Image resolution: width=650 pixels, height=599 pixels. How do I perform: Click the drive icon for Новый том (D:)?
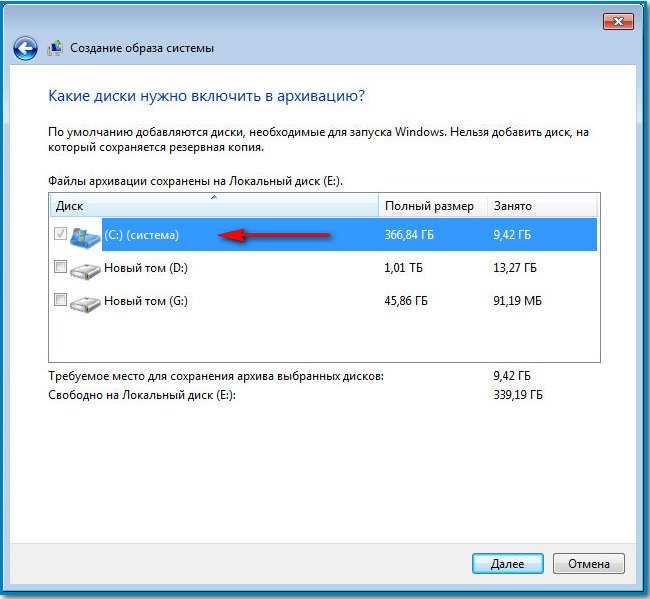[85, 270]
